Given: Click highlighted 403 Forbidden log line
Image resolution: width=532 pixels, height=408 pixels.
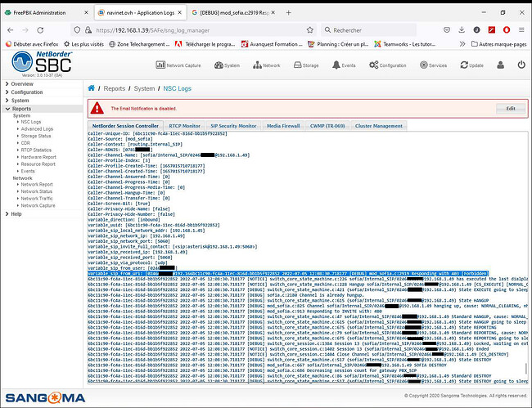Looking at the screenshot, I should [x=288, y=273].
